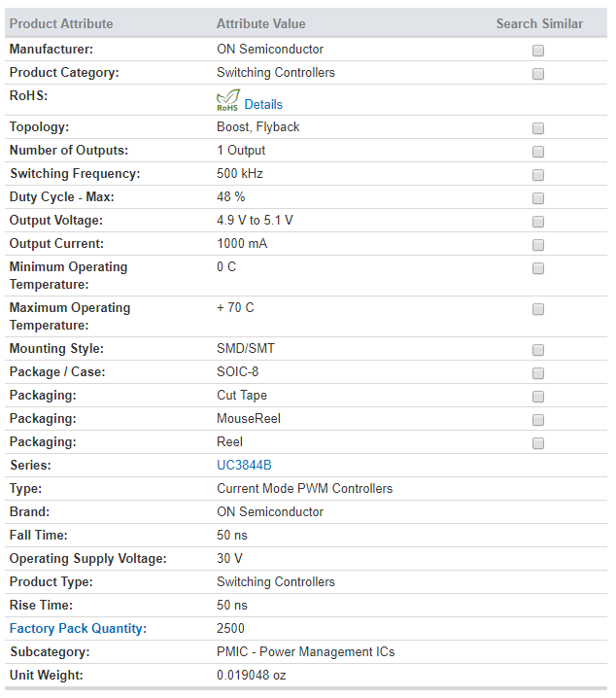Click the green RoHS leaf icon

[228, 100]
